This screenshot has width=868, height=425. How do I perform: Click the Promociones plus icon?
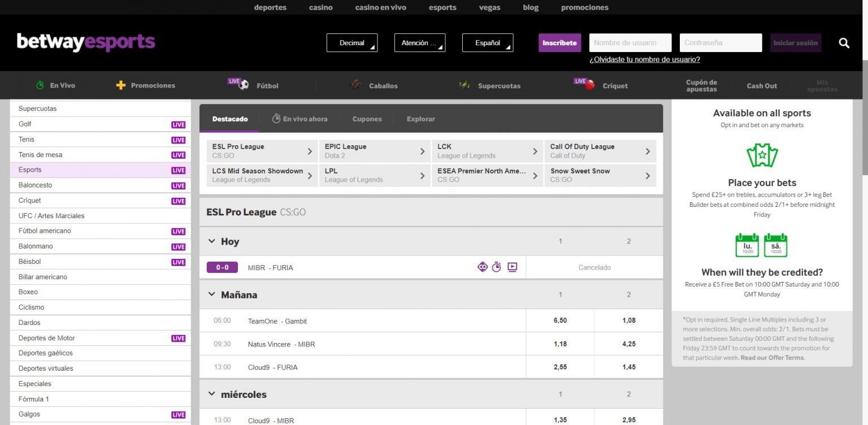tap(120, 85)
